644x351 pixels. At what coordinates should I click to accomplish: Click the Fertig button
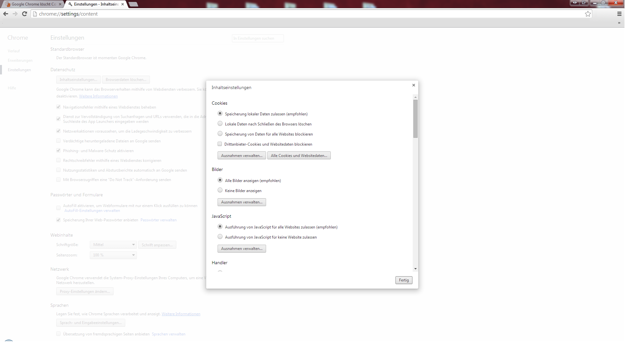point(404,280)
